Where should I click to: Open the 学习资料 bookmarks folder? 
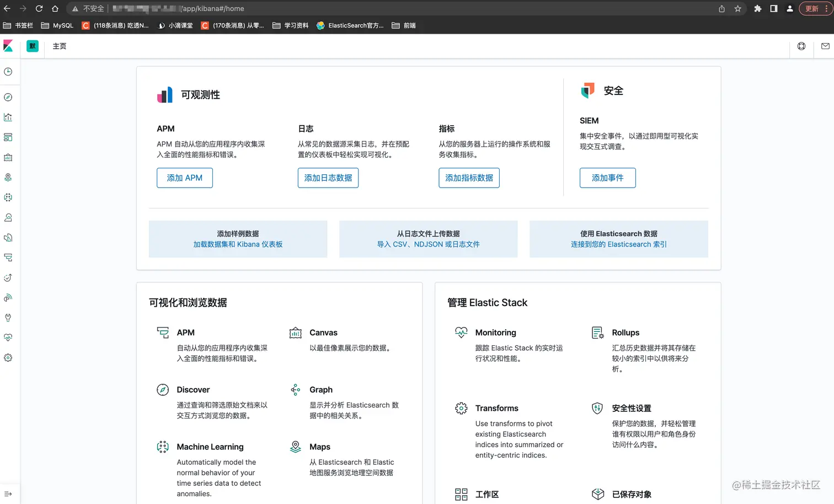pos(291,25)
